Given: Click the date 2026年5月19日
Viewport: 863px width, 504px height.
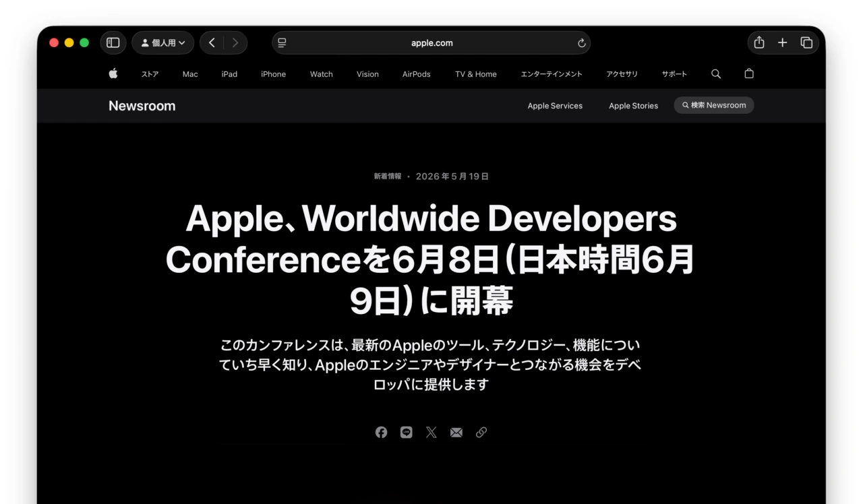Looking at the screenshot, I should coord(452,177).
